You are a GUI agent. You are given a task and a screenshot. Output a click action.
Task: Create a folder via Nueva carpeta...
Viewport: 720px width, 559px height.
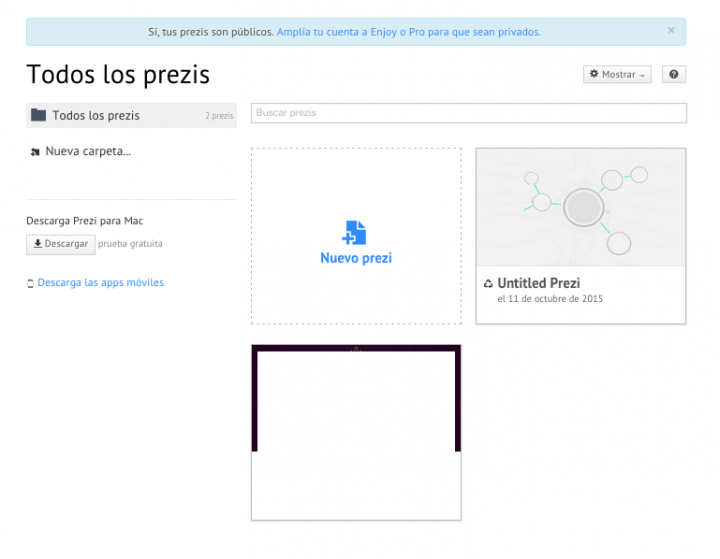tap(88, 152)
